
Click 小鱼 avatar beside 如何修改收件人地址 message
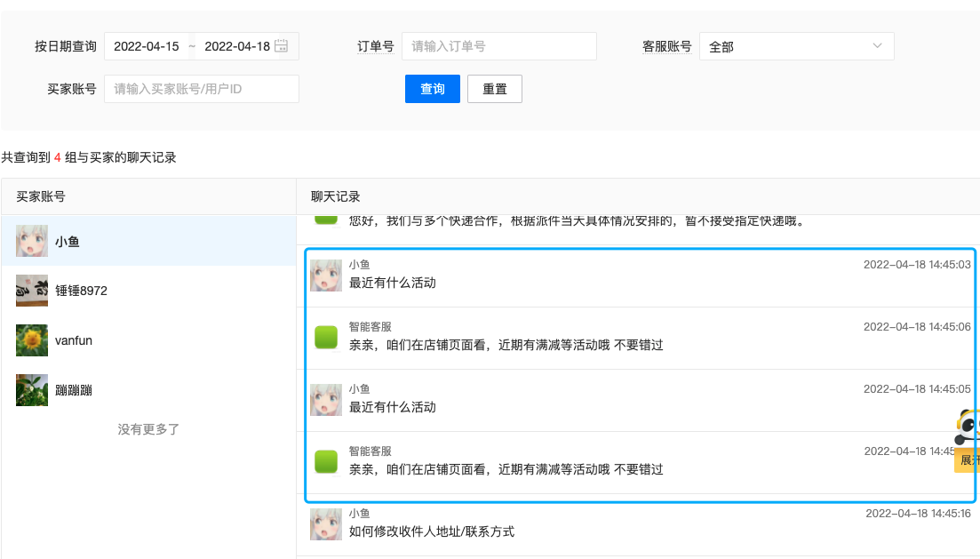click(x=326, y=524)
